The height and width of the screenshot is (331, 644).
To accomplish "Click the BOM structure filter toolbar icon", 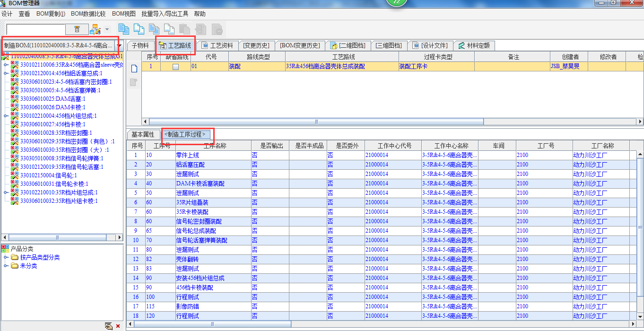I will (x=96, y=29).
